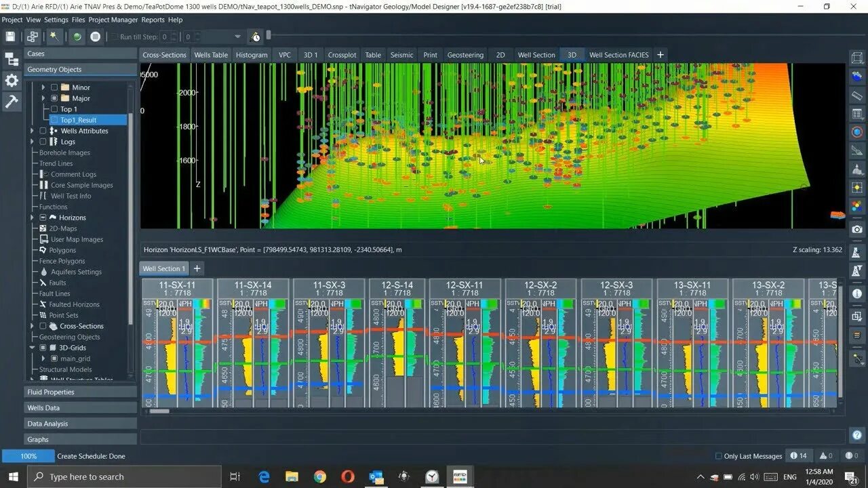Open the Fluid Properties section
Image resolution: width=868 pixels, height=488 pixels.
click(80, 392)
